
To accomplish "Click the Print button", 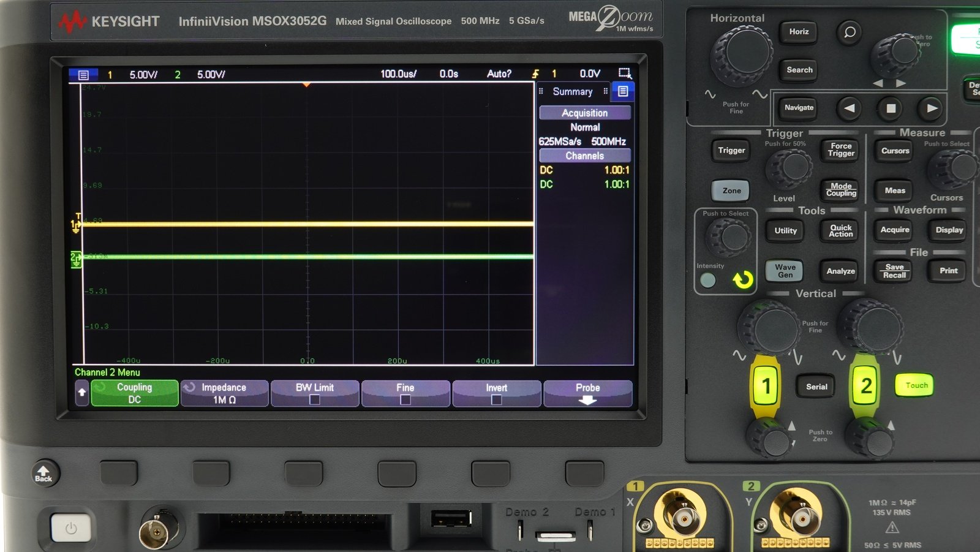I will click(x=948, y=271).
